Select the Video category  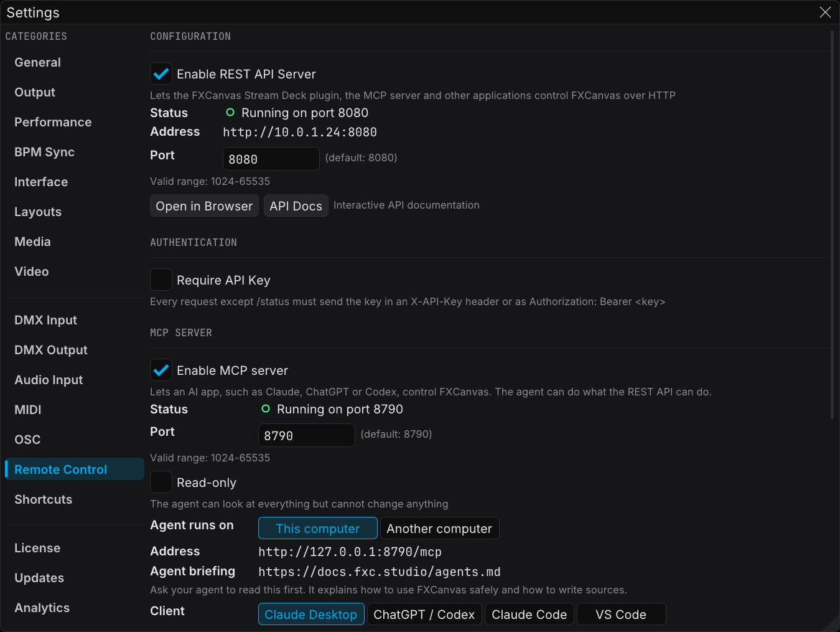coord(75,271)
